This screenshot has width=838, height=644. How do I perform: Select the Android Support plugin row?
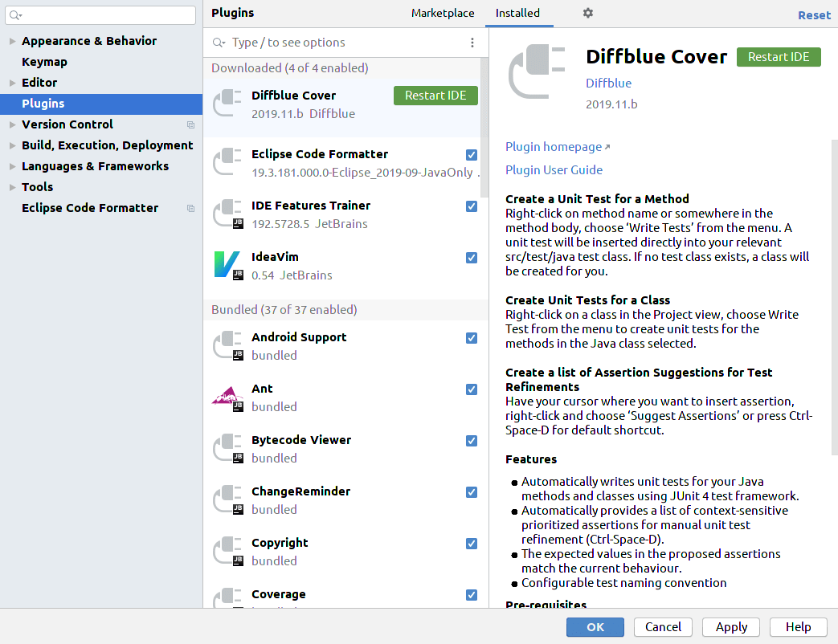[345, 346]
